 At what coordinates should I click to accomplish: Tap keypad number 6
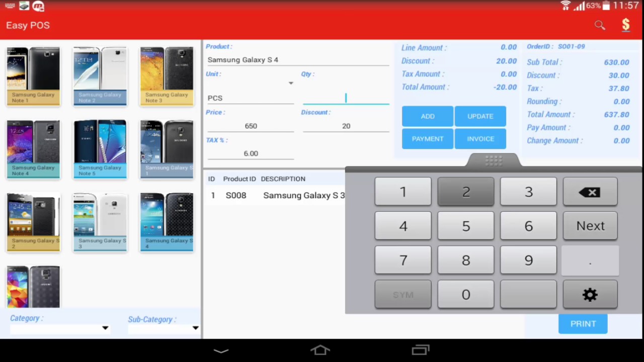[528, 226]
